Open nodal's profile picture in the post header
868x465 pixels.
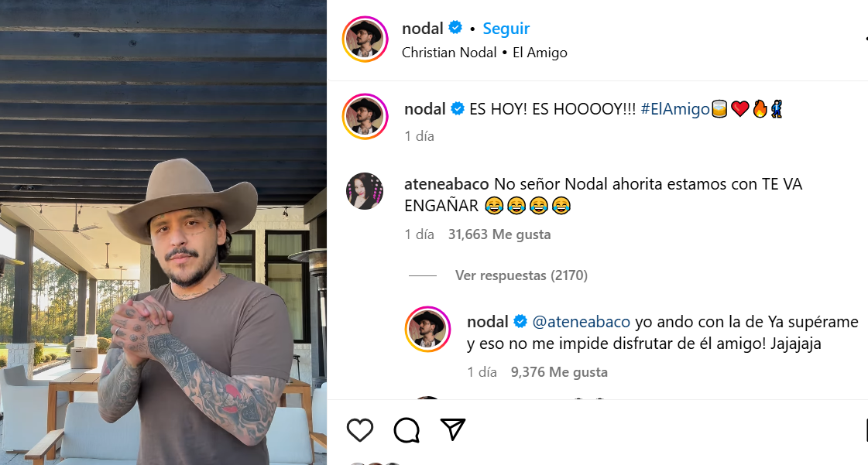coord(365,39)
